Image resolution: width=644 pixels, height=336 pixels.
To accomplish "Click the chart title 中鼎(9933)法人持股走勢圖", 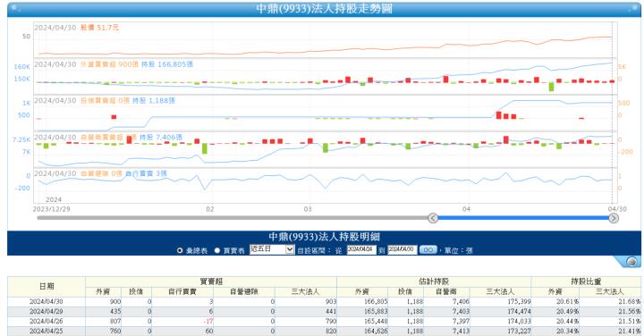I will tap(324, 9).
